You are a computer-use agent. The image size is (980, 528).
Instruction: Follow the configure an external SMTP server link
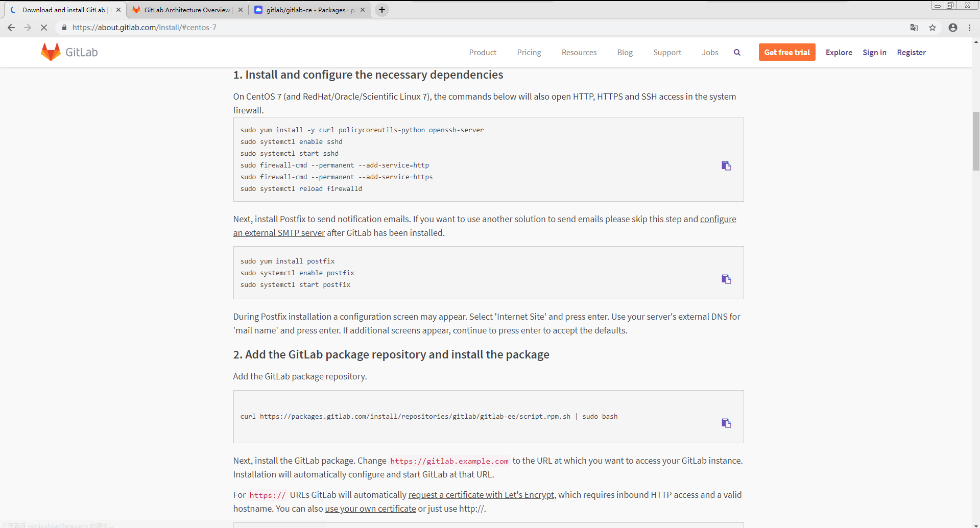pos(279,233)
